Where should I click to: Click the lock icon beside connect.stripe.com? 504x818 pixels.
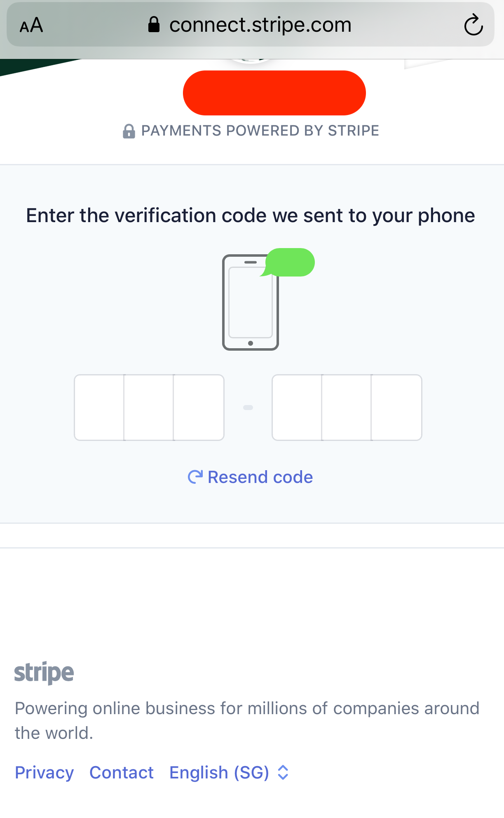point(154,25)
